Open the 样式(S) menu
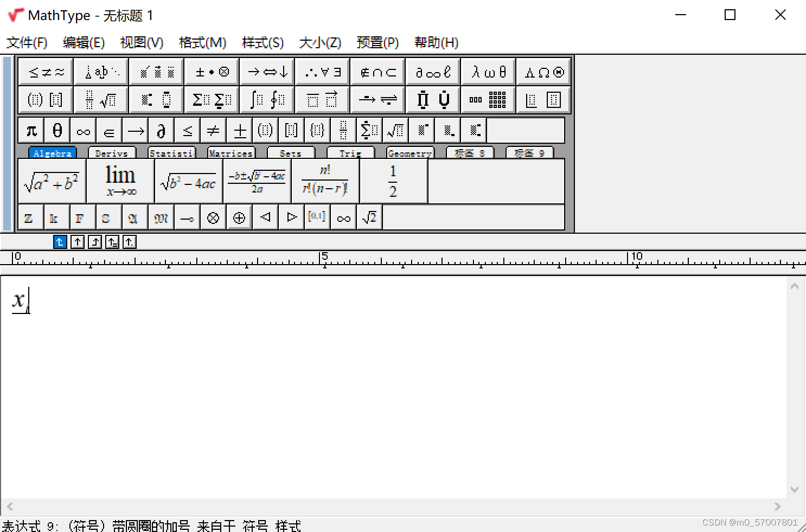This screenshot has width=806, height=532. coord(263,42)
